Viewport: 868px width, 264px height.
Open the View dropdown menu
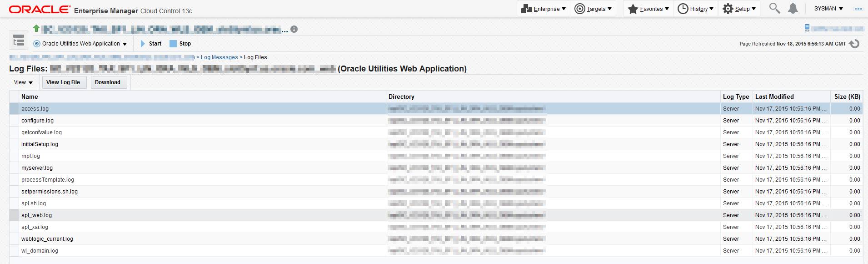pyautogui.click(x=23, y=82)
